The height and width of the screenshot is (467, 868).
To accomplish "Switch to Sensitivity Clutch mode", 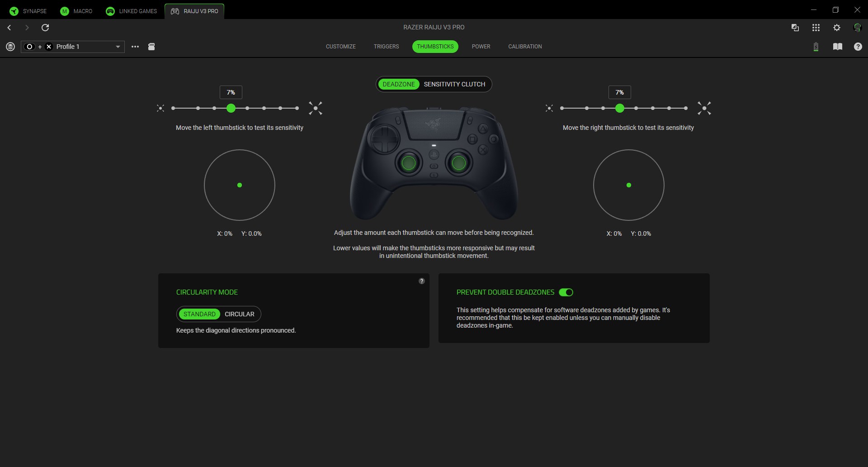I will point(454,84).
